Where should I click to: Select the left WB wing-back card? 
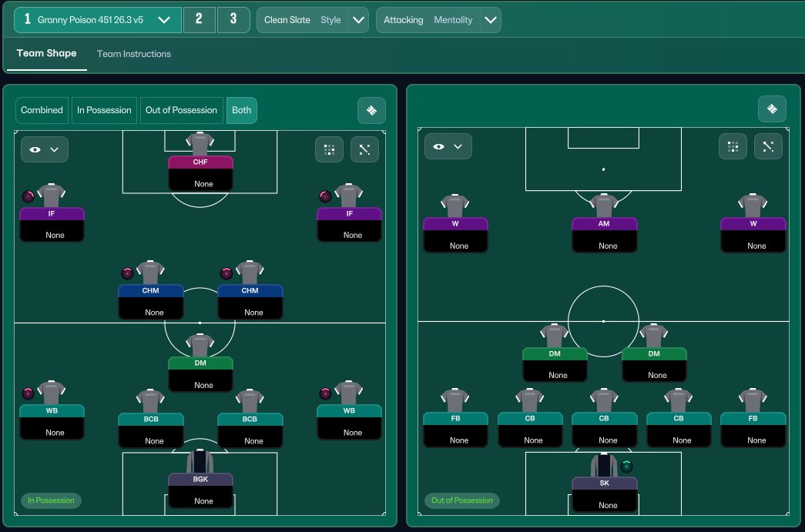pyautogui.click(x=52, y=422)
